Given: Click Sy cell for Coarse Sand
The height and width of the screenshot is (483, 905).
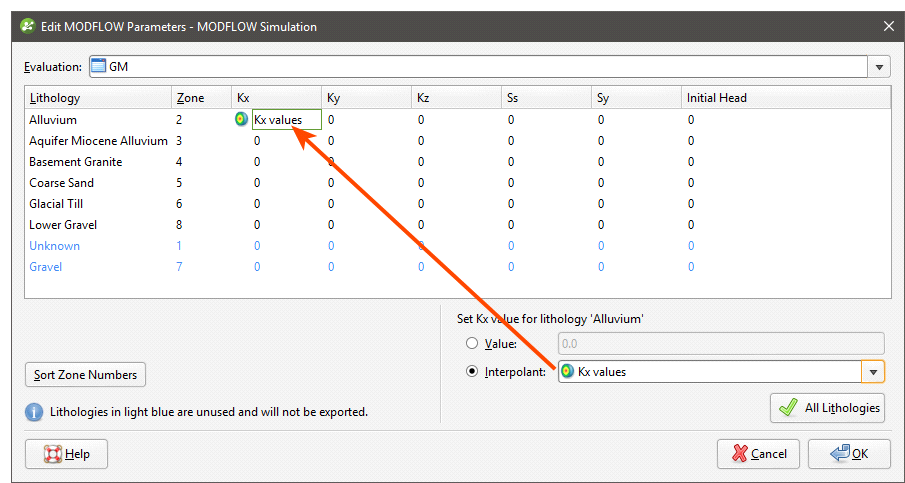Looking at the screenshot, I should click(637, 183).
